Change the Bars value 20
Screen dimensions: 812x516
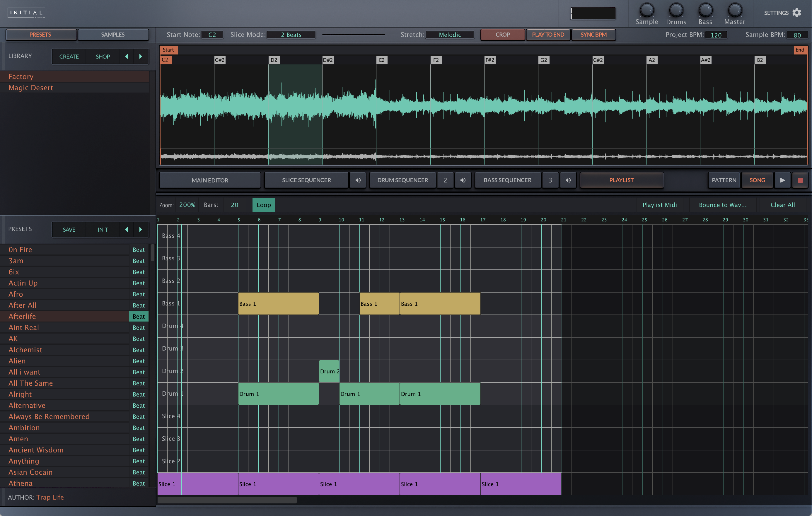point(234,205)
